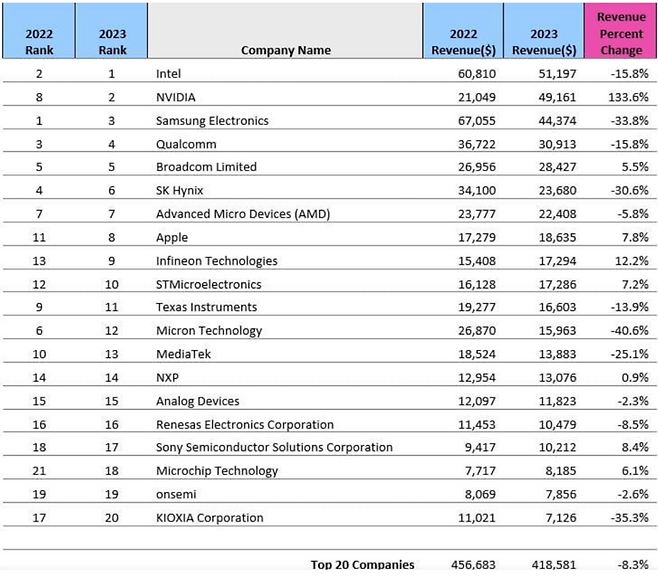Select the Qualcomm row name

click(184, 144)
